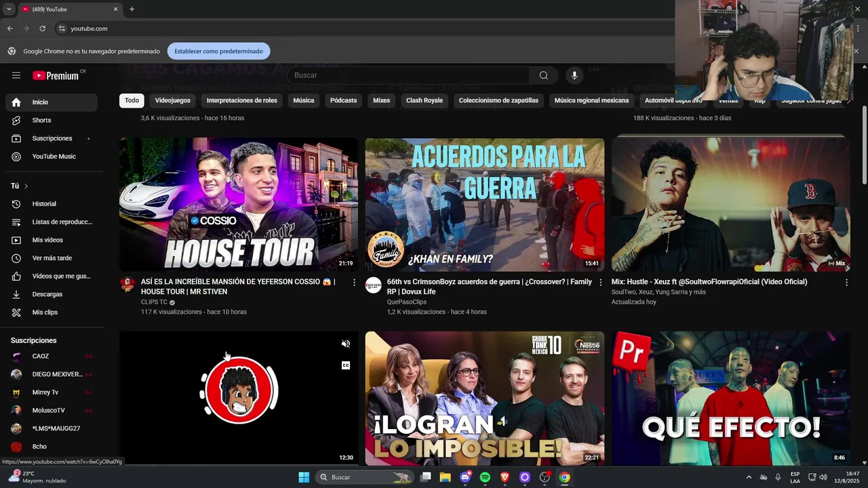Open Vídeos que me gustan
The height and width of the screenshot is (488, 868).
[x=52, y=276]
